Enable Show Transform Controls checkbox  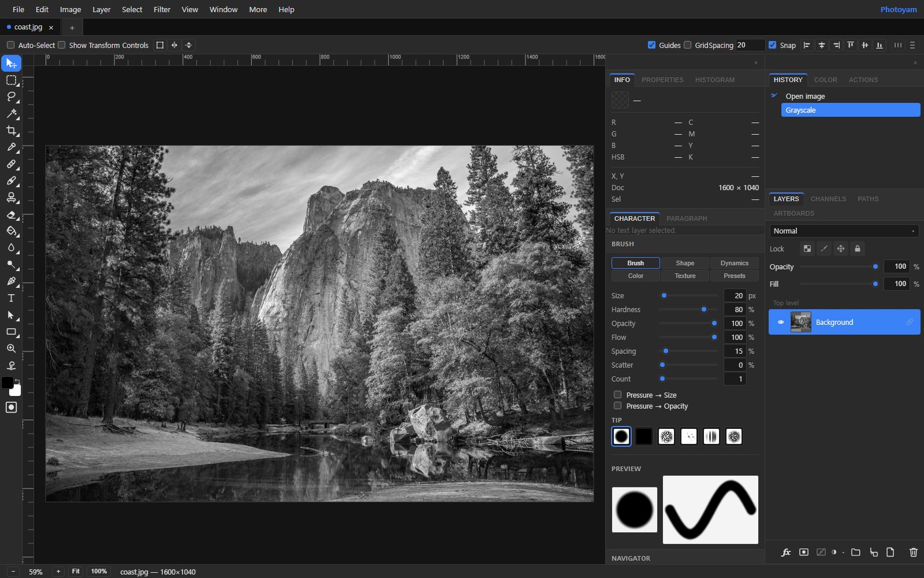[61, 45]
